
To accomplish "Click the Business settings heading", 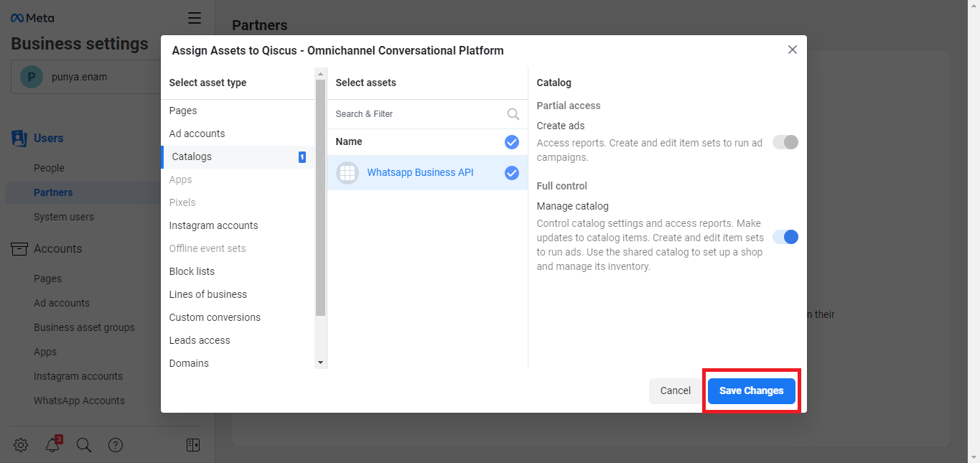I will coord(80,43).
